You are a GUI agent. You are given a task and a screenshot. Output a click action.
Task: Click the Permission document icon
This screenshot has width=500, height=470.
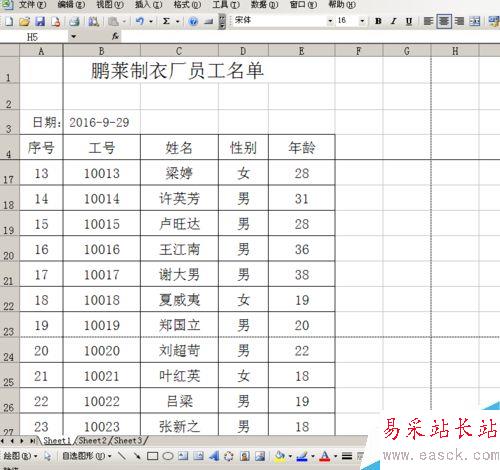(56, 21)
